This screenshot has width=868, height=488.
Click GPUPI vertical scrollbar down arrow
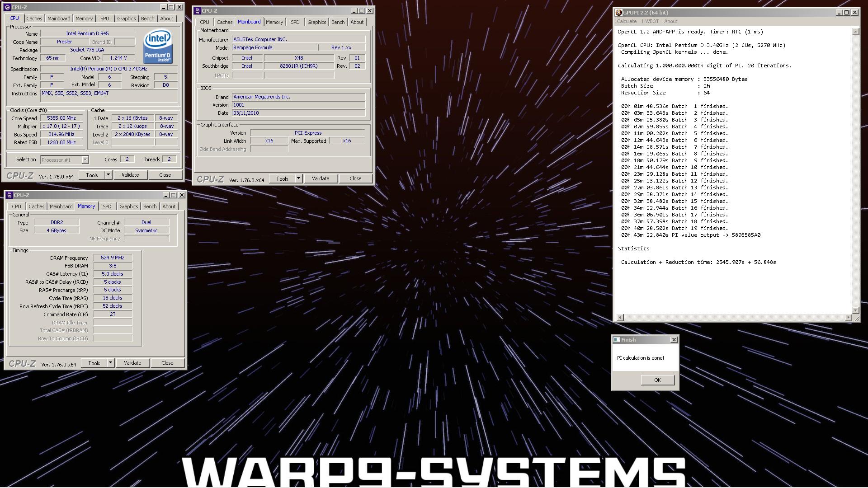click(x=855, y=310)
